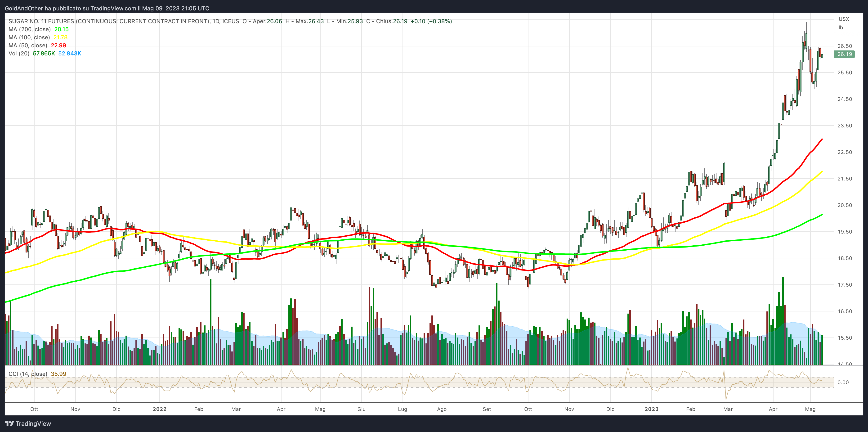The height and width of the screenshot is (432, 868).
Task: Click the MA 100 value 21.78
Action: [x=60, y=37]
